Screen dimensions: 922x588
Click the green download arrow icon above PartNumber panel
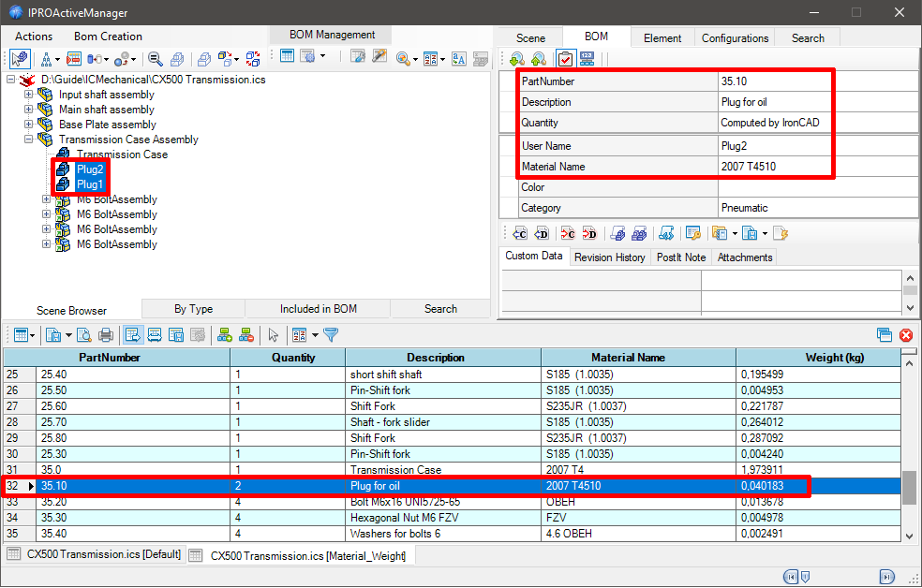pos(516,58)
